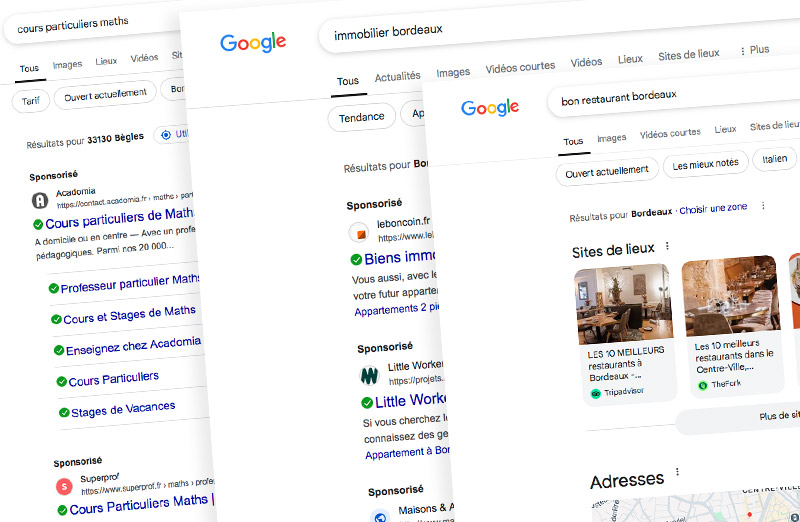Open Cours et Stages de Maths sitelink
800x522 pixels.
(x=129, y=315)
